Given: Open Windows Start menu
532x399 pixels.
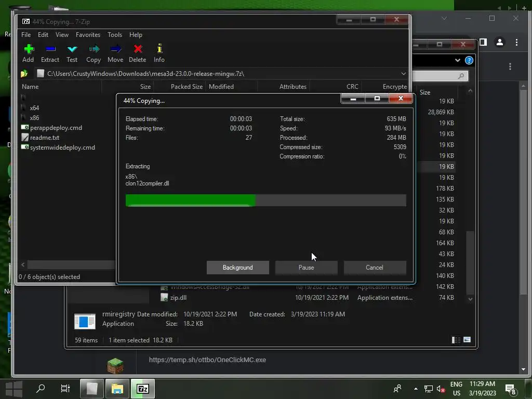Looking at the screenshot, I should click(14, 389).
